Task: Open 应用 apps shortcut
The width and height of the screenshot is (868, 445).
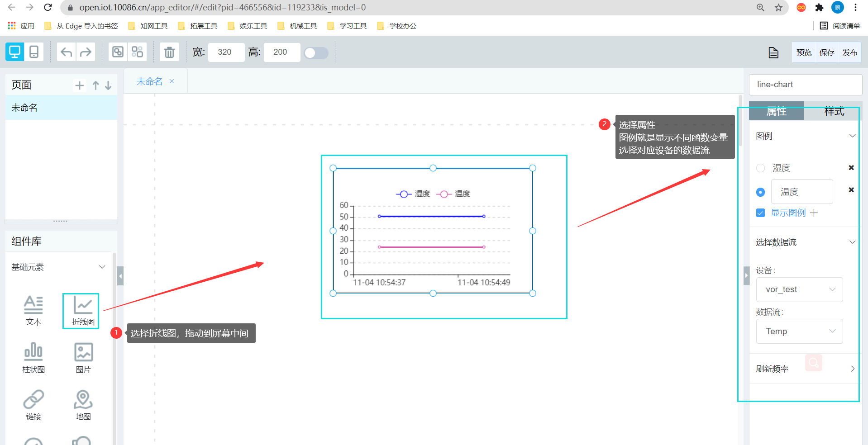Action: click(x=21, y=26)
